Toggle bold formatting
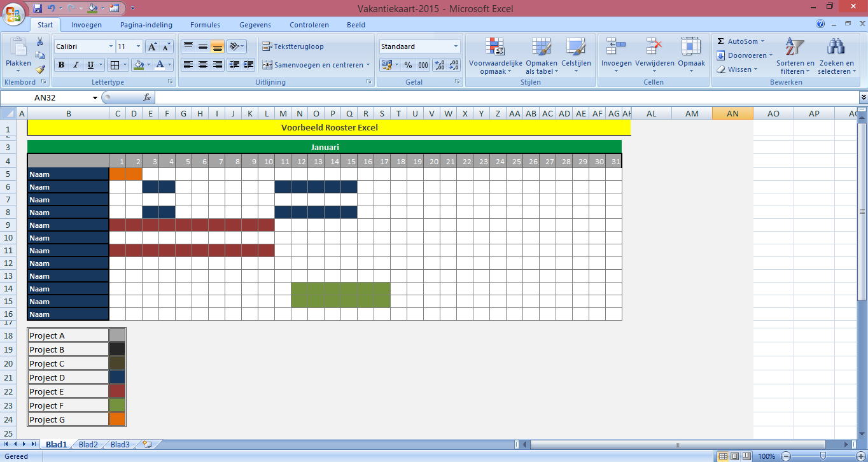The width and height of the screenshot is (868, 462). click(60, 65)
